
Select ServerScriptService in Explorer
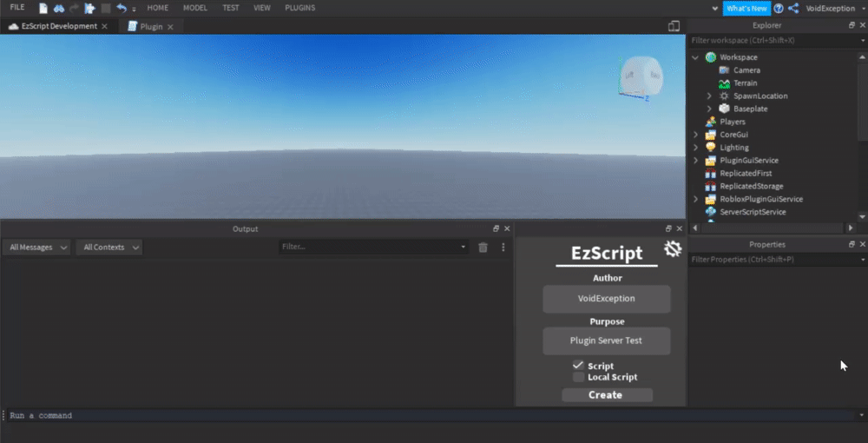pyautogui.click(x=753, y=212)
